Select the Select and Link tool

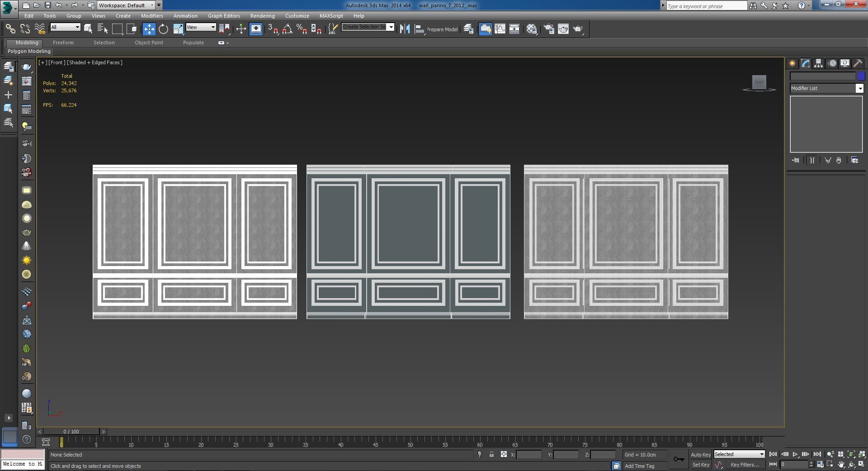(x=10, y=29)
